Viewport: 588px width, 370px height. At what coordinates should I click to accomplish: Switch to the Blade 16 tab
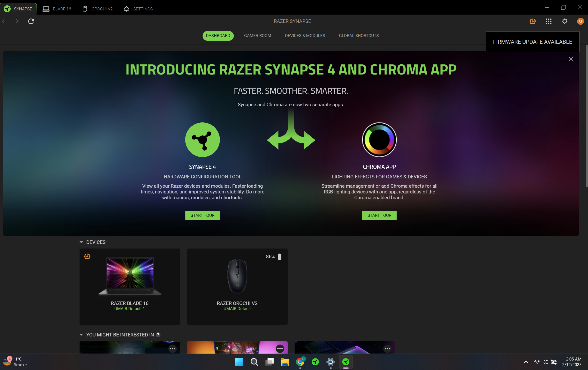pos(57,9)
